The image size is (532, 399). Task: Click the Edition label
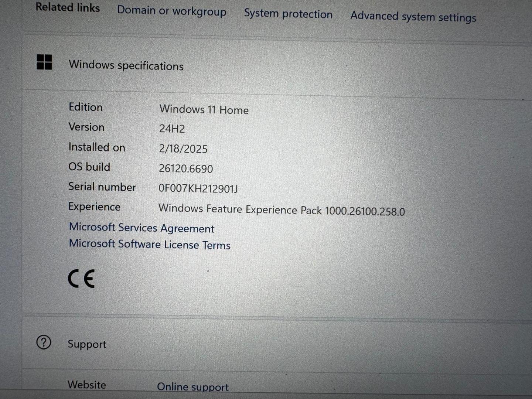click(86, 107)
